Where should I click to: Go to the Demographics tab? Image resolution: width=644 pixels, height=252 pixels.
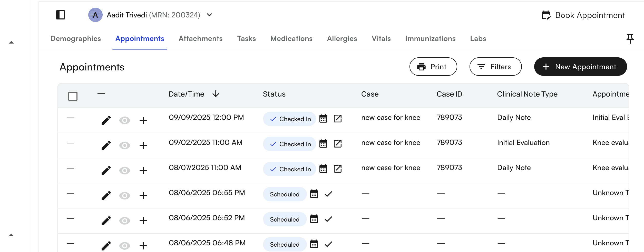click(75, 38)
